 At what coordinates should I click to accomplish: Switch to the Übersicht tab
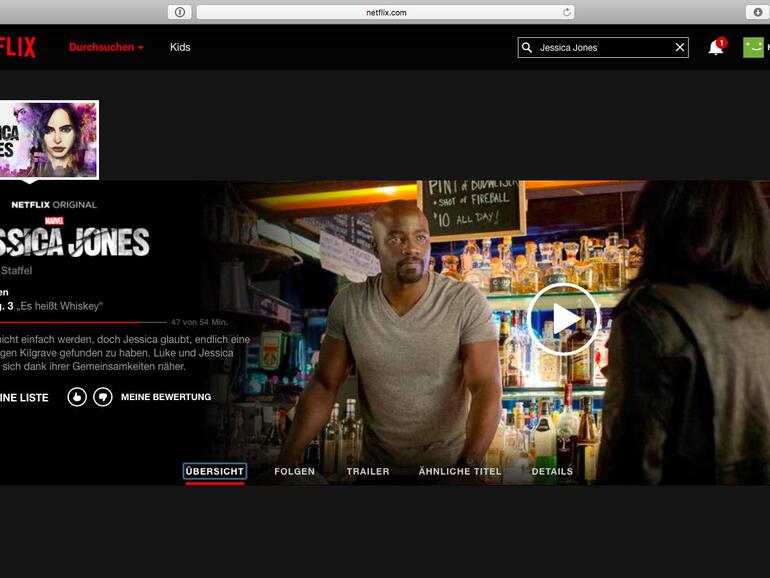pos(215,471)
